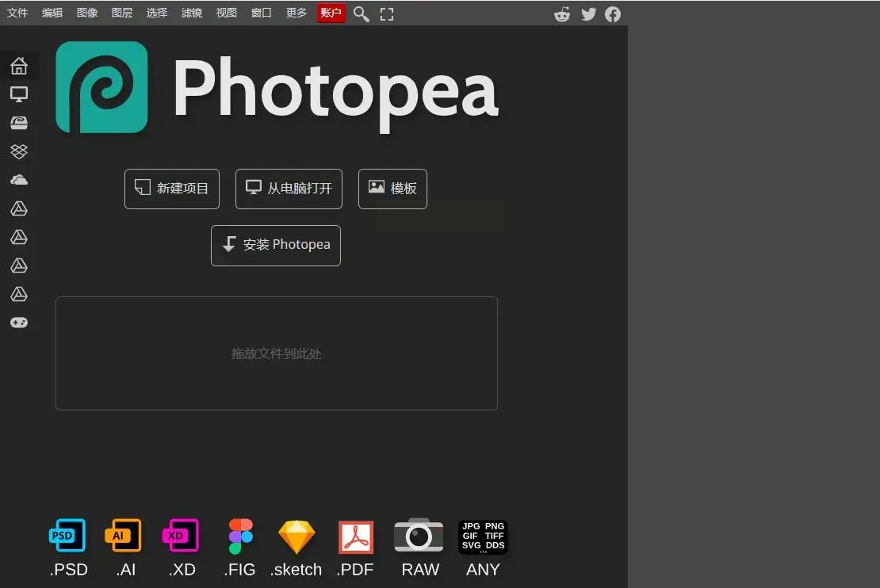This screenshot has height=588, width=880.
Task: Click the game controller icon in sidebar
Action: pos(19,323)
